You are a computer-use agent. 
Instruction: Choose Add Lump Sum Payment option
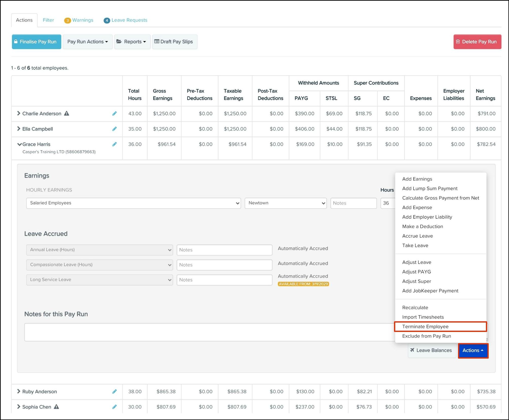pos(430,188)
